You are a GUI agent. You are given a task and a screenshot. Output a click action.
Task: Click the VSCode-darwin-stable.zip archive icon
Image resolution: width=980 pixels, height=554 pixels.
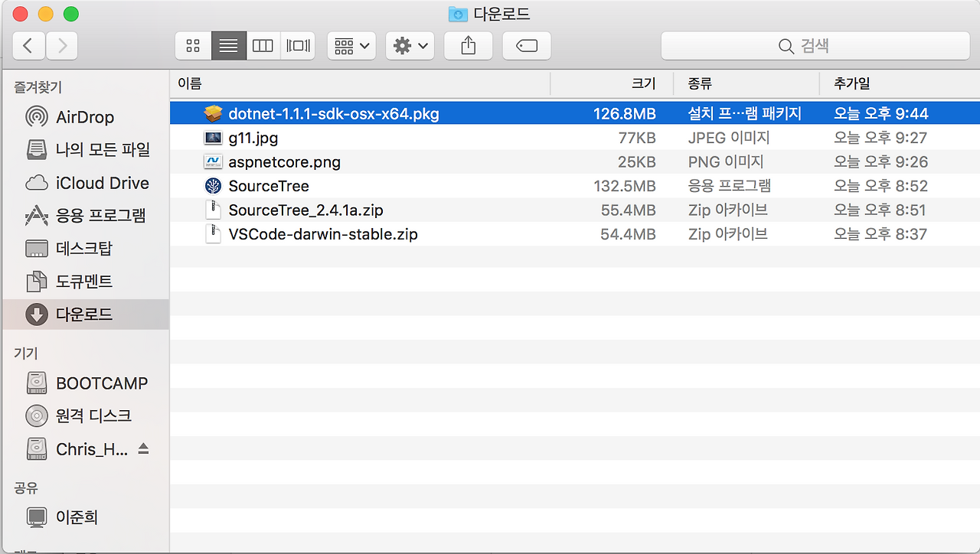coord(213,234)
